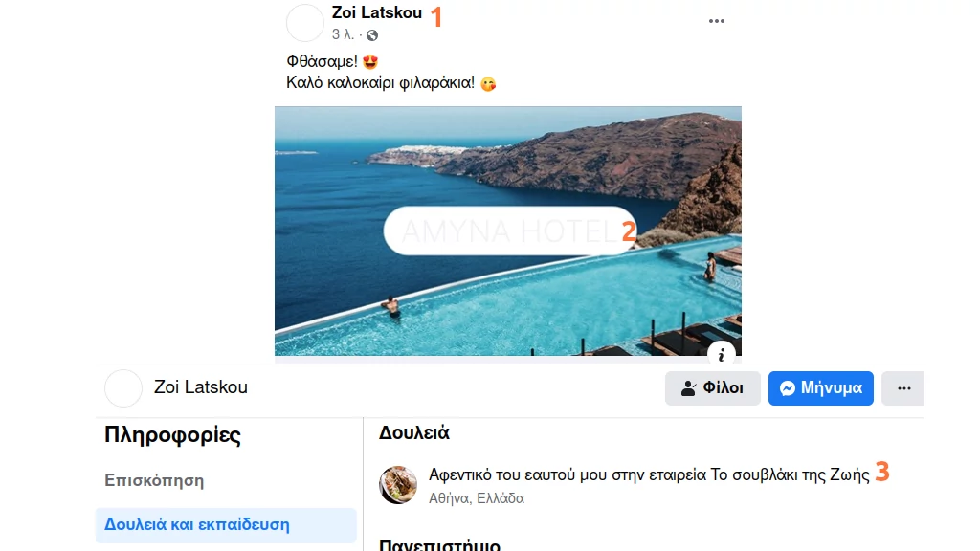
Task: Click the AMYNA HOTEL label on photo
Action: coord(509,231)
